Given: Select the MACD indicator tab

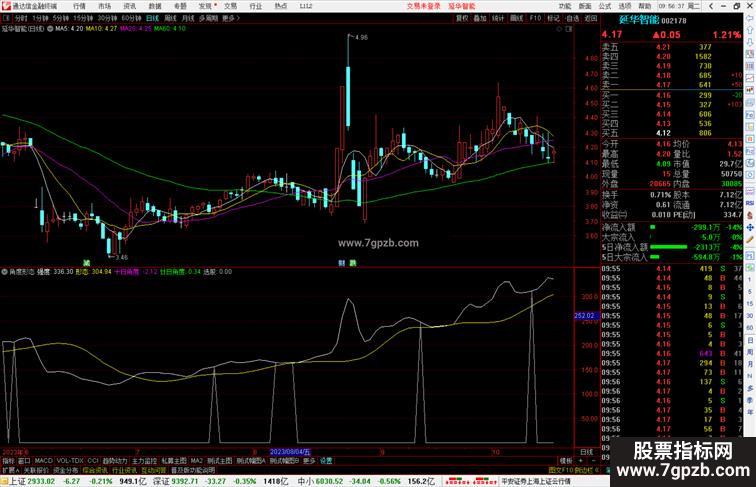Looking at the screenshot, I should click(x=43, y=461).
